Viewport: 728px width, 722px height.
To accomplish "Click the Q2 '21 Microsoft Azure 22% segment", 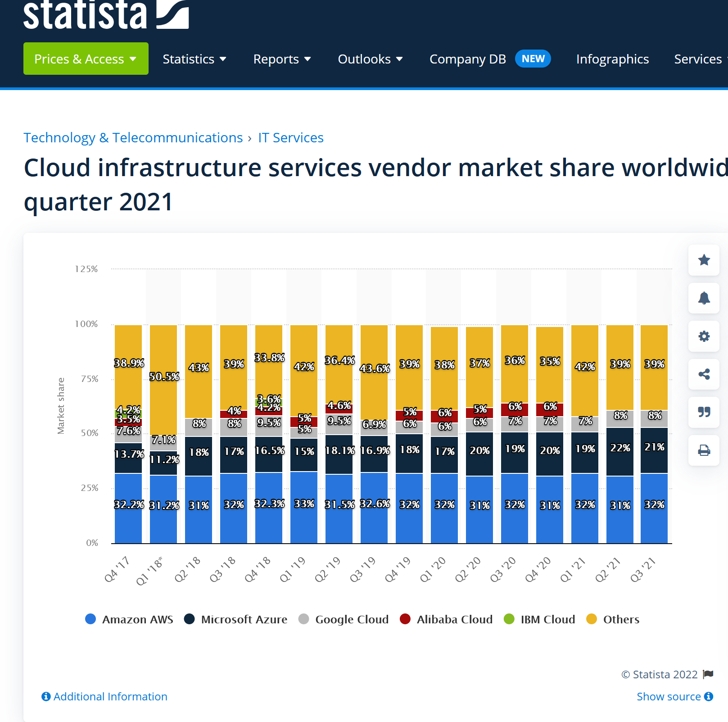I will click(620, 452).
